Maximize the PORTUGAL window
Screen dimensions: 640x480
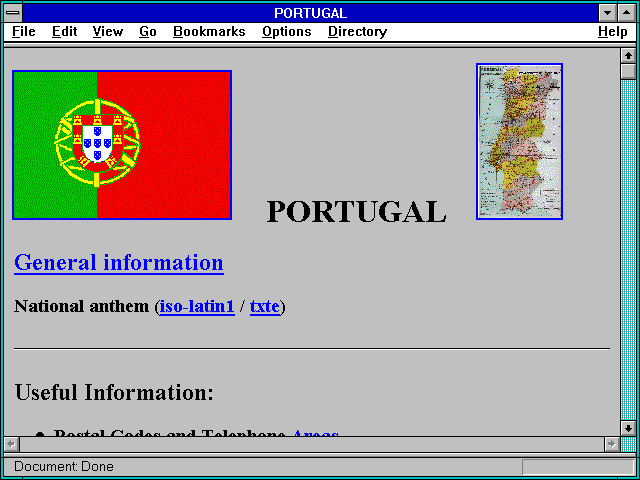click(627, 13)
